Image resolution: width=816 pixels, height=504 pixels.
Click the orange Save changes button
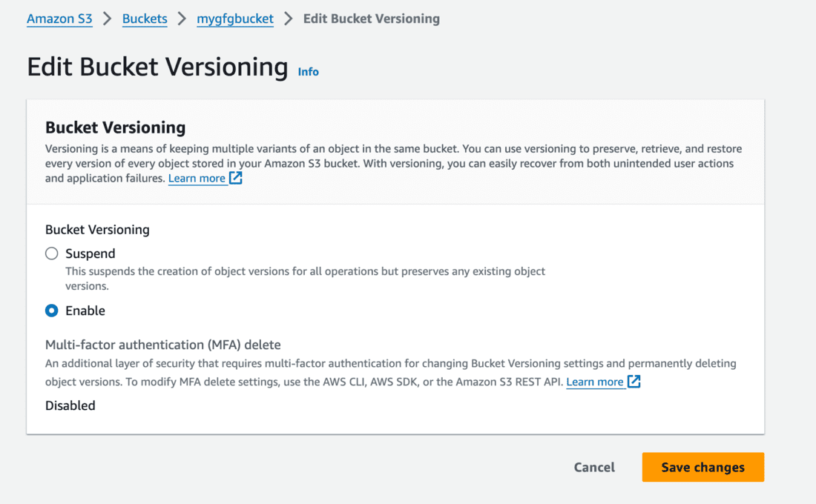(x=703, y=467)
